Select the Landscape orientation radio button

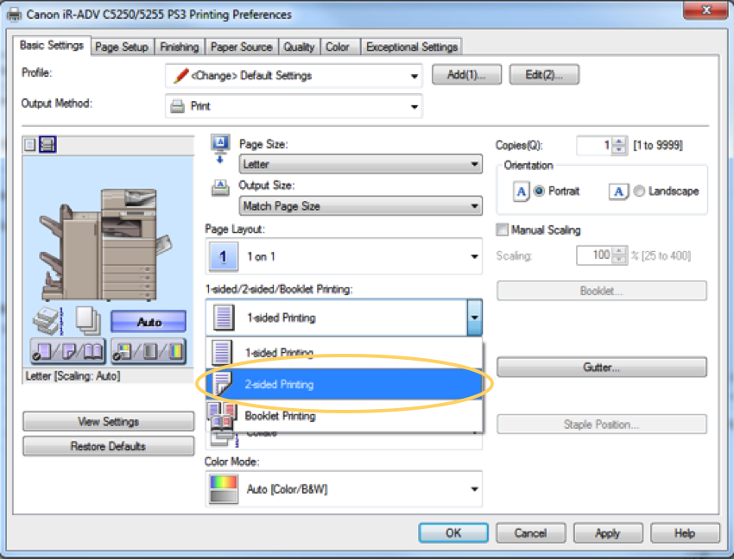pos(639,192)
